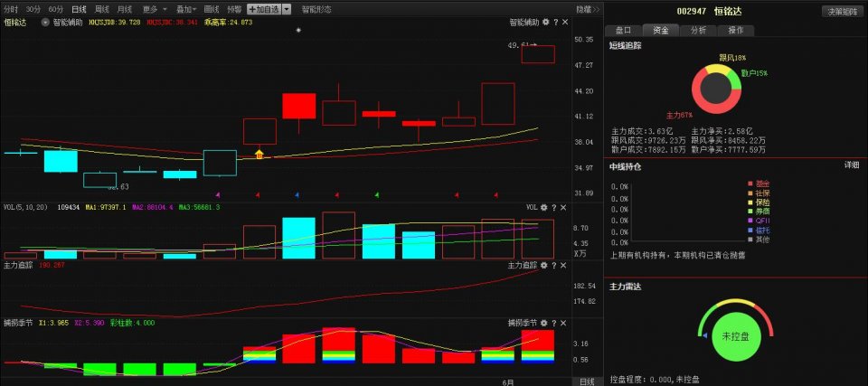Switch to the 盘口 tab
This screenshot has height=386, width=868.
point(624,31)
